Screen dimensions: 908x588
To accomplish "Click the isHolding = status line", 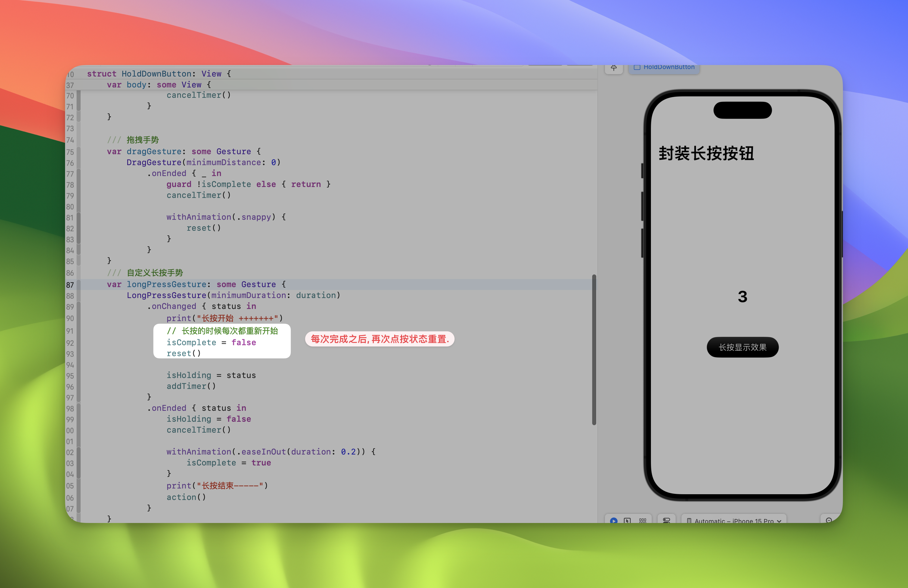I will coord(211,375).
